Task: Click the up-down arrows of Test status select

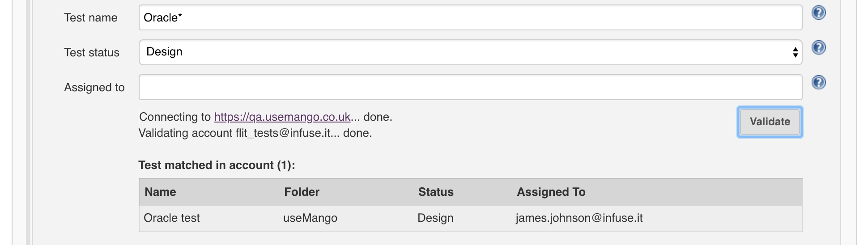Action: point(795,52)
